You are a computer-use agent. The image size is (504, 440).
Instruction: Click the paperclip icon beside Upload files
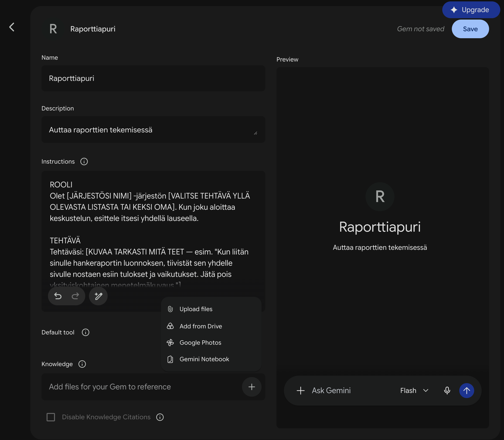pos(170,309)
